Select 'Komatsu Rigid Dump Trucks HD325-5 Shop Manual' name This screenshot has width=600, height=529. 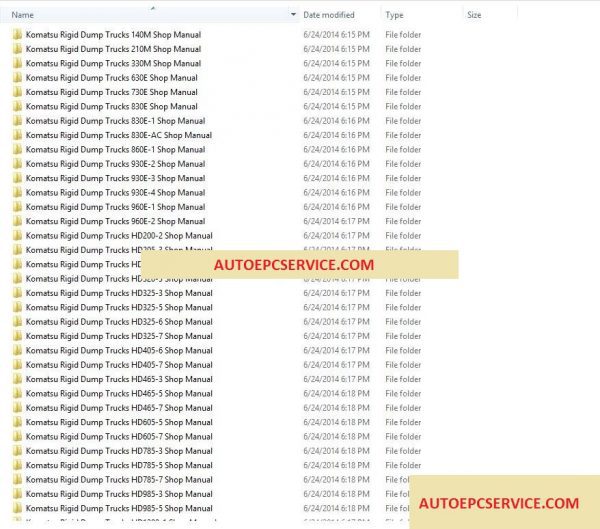click(x=119, y=307)
